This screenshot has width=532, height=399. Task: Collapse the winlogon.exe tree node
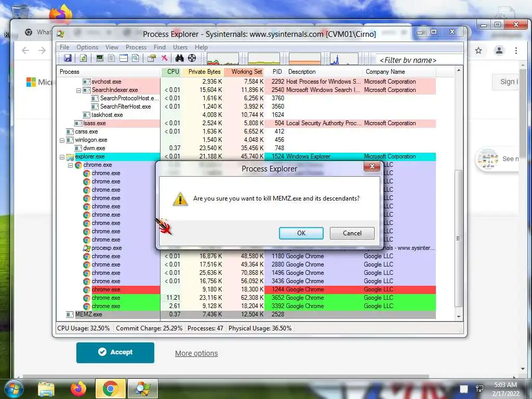click(x=62, y=140)
